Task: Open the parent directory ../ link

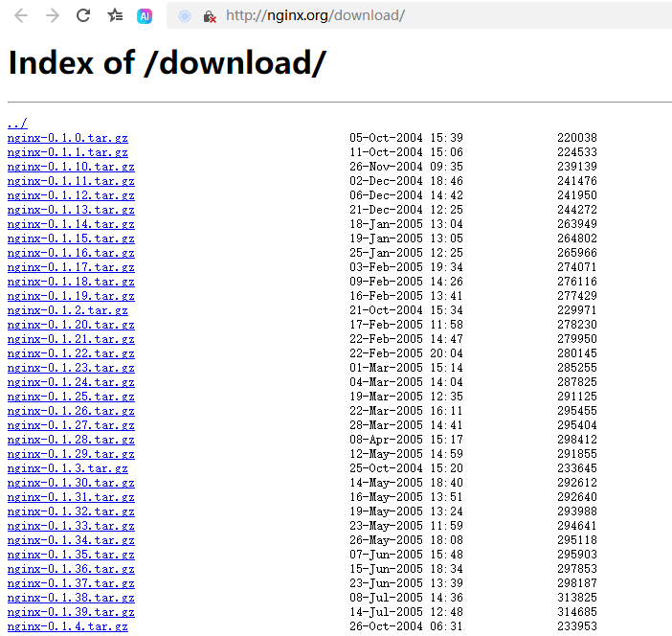Action: click(17, 124)
